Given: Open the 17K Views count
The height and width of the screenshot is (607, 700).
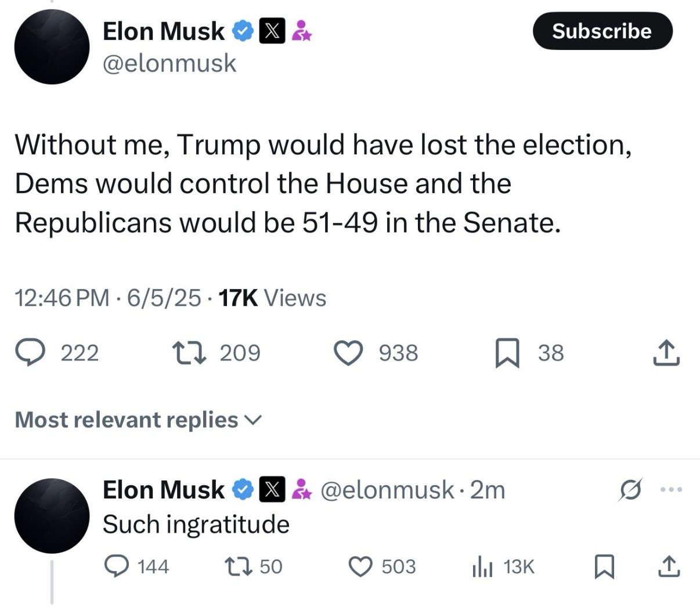Looking at the screenshot, I should [272, 298].
